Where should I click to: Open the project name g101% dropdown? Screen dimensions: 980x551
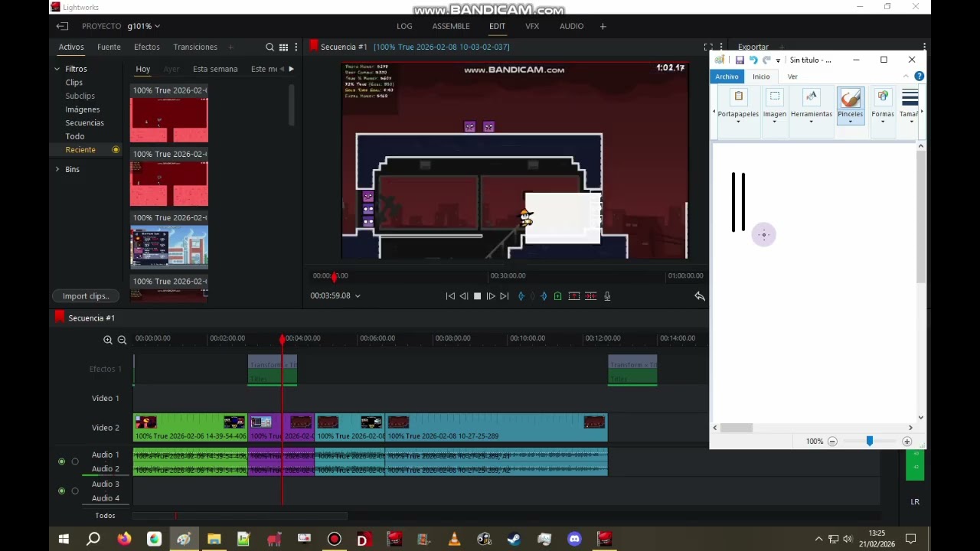pos(143,26)
